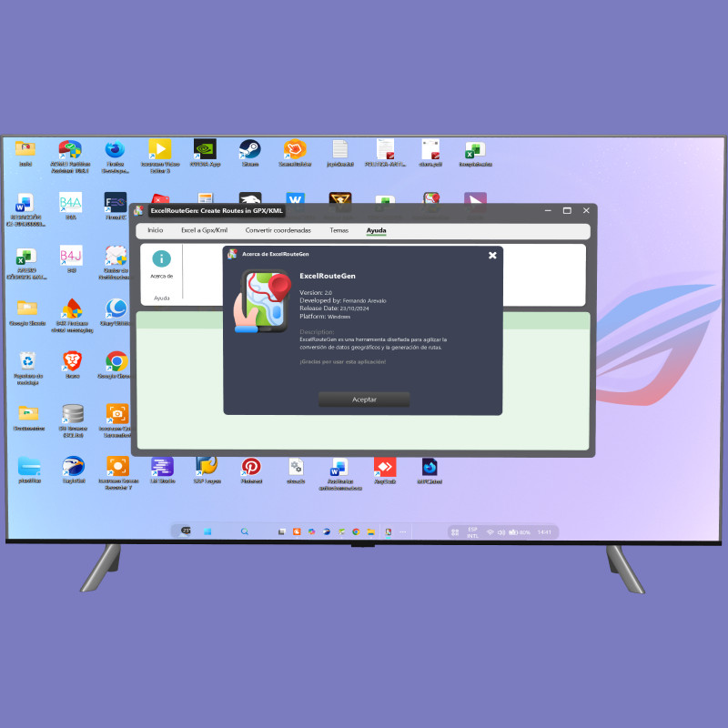
Task: Maximize the ExcelRouteGen window
Action: 567,210
